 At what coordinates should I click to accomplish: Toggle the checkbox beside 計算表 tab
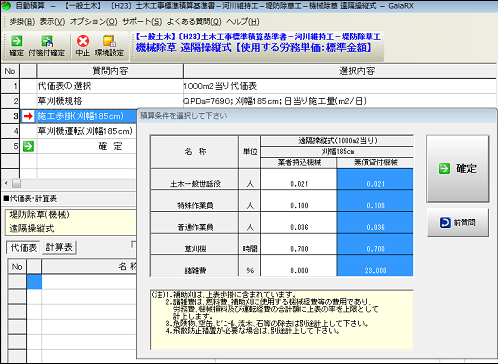point(134,245)
